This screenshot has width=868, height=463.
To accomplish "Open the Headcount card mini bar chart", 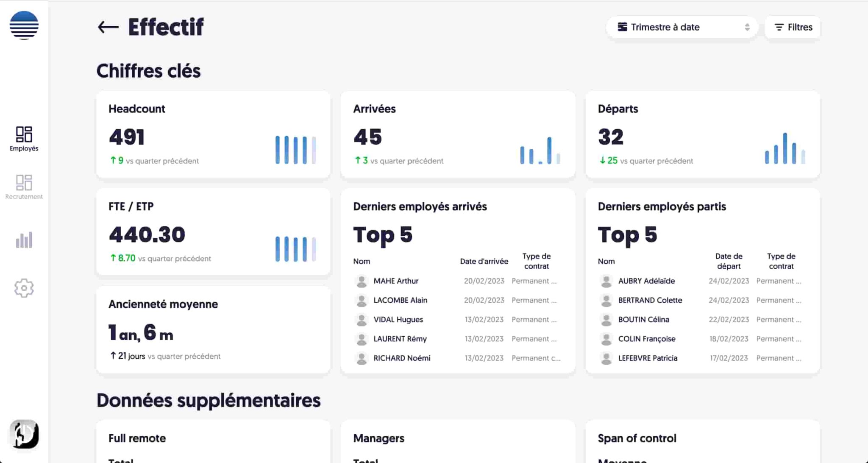I will coord(295,150).
